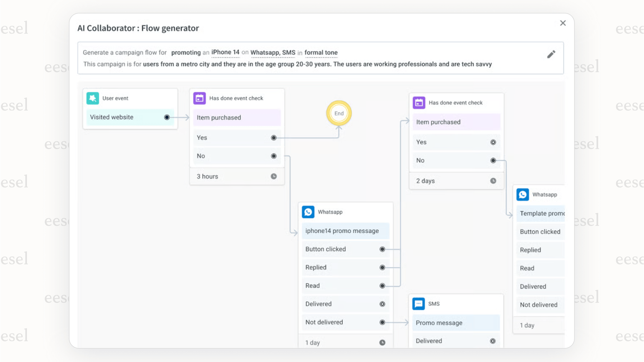Click the clock icon beside 3 hours delay

(x=274, y=176)
